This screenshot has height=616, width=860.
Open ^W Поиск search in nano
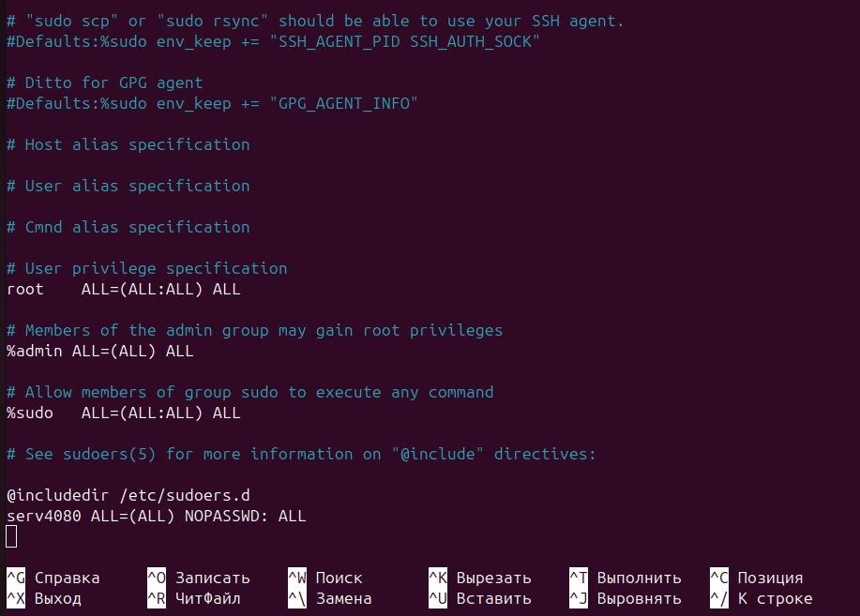[x=324, y=578]
